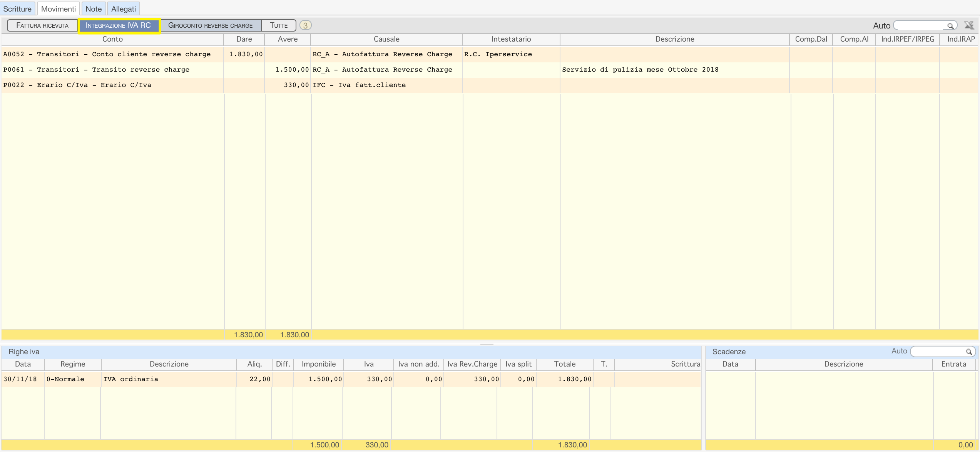Click the Excel export icon
980x452 pixels.
969,25
